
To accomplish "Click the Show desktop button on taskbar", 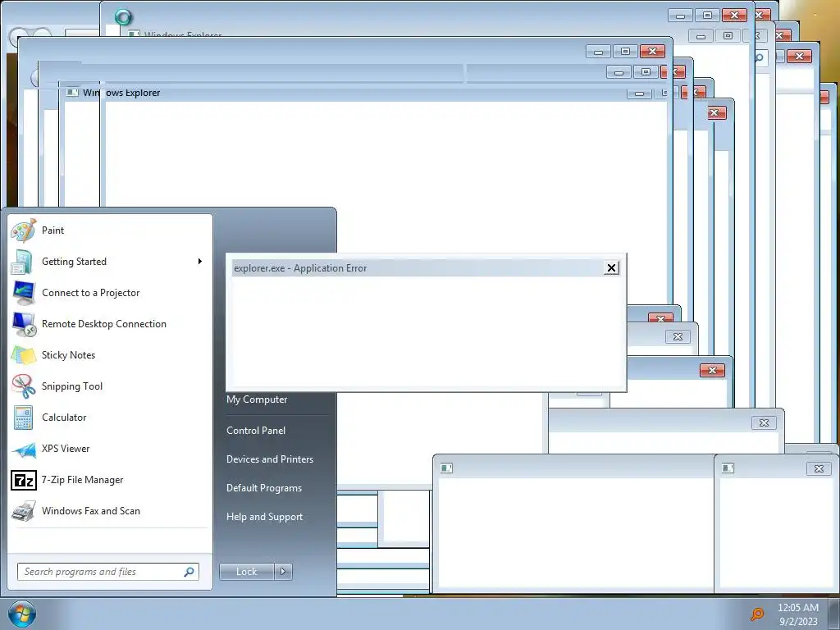I will tap(834, 614).
